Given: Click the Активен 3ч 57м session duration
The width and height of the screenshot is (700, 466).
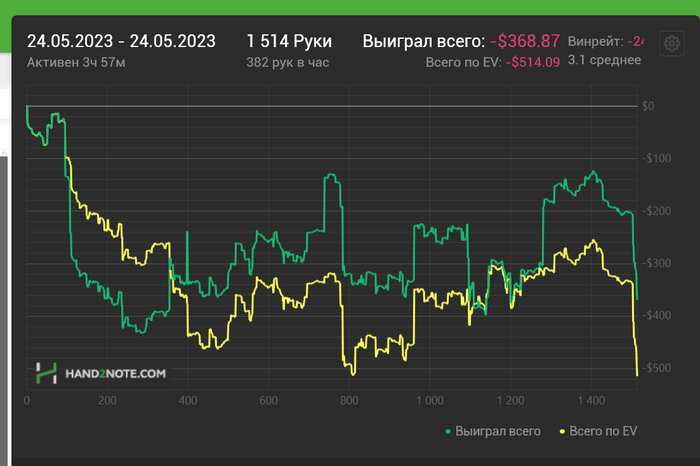Looking at the screenshot, I should pyautogui.click(x=76, y=62).
